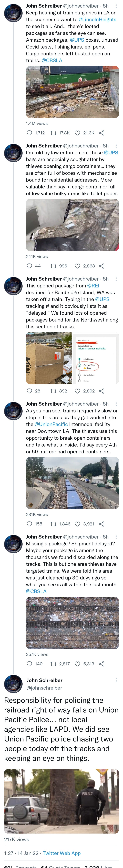Open more options on the first tweet
The height and width of the screenshot is (868, 123).
click(116, 6)
